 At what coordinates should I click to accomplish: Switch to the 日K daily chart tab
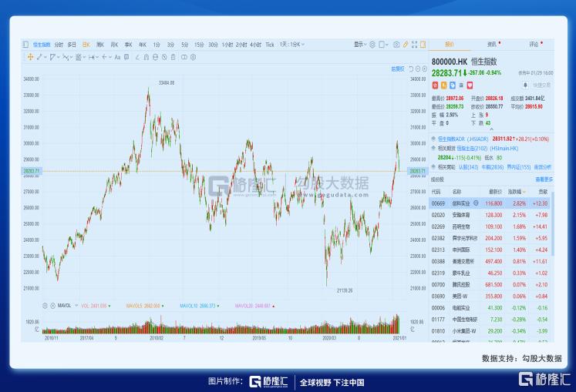tap(86, 45)
